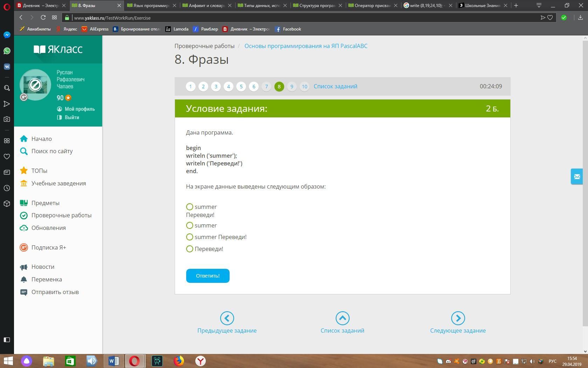Click the next task arrow circle
The height and width of the screenshot is (368, 588).
[458, 318]
